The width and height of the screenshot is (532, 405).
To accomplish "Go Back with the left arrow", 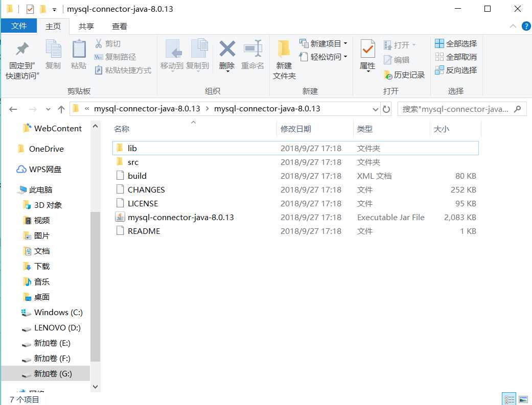I will pyautogui.click(x=13, y=109).
